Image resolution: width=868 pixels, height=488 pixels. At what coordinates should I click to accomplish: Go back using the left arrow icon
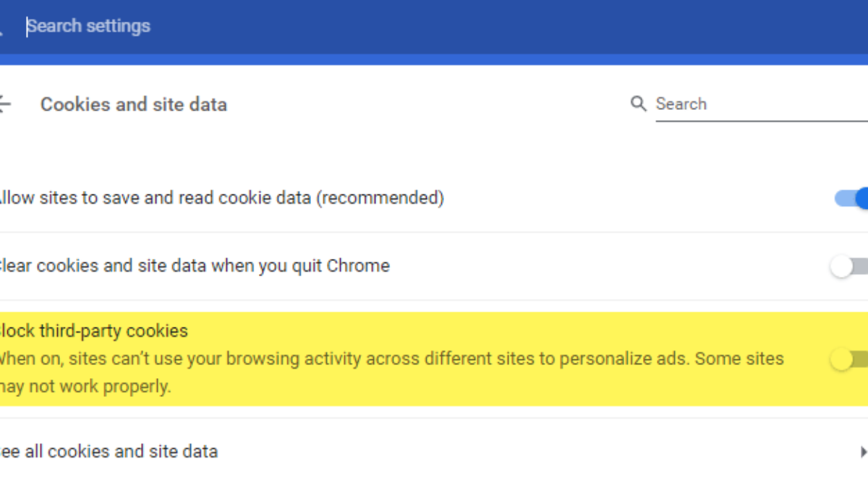point(4,104)
